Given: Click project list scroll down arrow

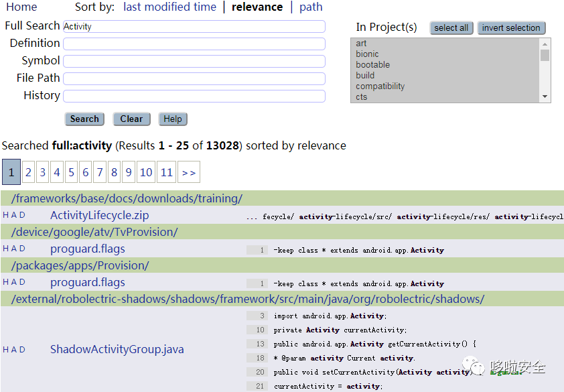Looking at the screenshot, I should click(545, 96).
